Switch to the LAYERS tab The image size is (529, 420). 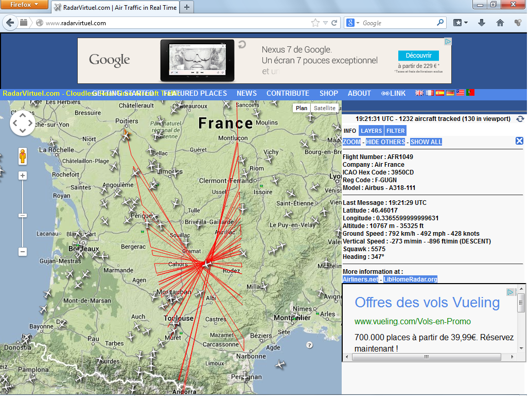coord(371,131)
